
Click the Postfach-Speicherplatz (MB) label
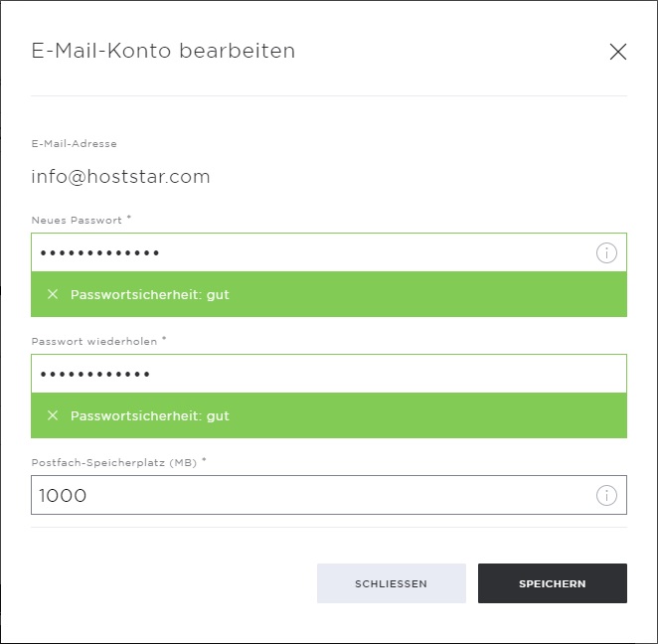tap(113, 463)
